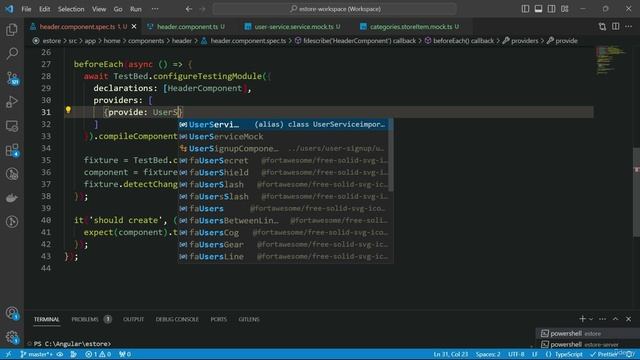Open changes compare icon in editor toolbar

(602, 27)
